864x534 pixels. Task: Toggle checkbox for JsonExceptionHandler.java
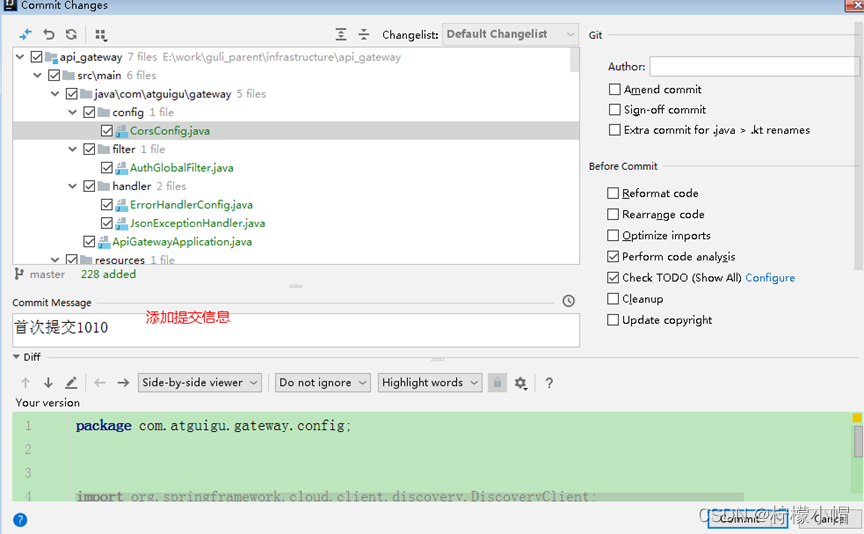pos(107,223)
